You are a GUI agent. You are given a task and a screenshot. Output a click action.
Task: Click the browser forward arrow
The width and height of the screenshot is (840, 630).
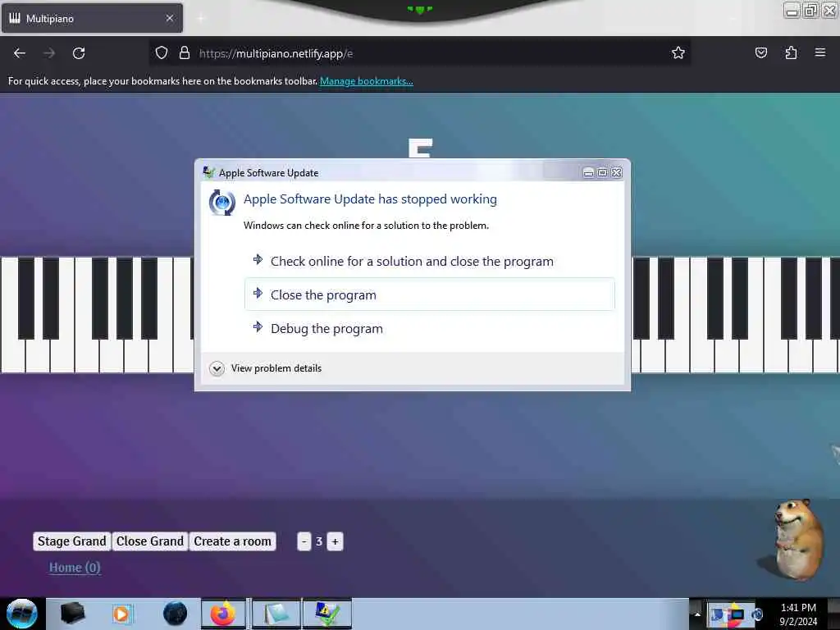pyautogui.click(x=48, y=53)
